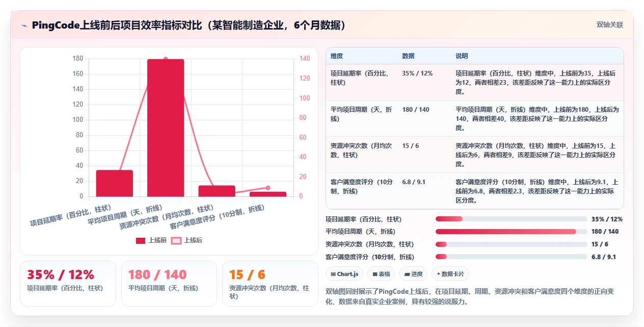Image resolution: width=644 pixels, height=327 pixels.
Task: Click the 客户满意度评分 x-axis label under chart
Action: pos(218,216)
